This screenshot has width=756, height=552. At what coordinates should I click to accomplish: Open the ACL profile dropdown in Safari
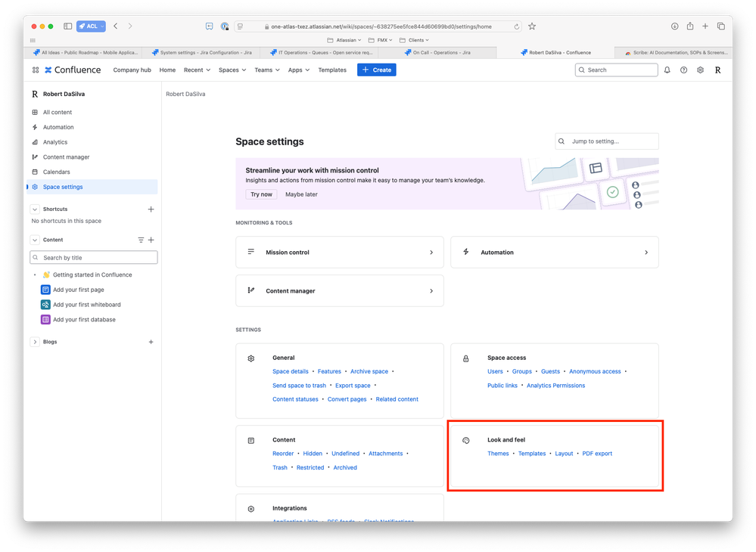91,26
